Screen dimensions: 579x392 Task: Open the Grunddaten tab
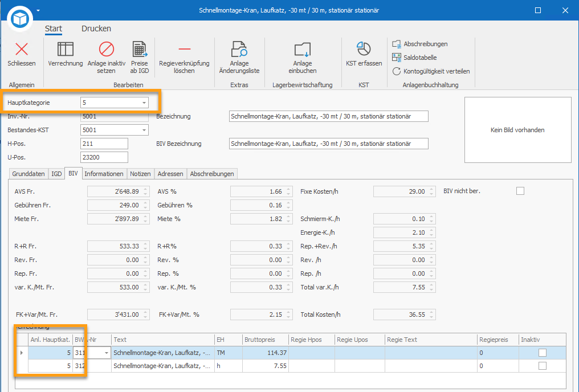tap(28, 174)
